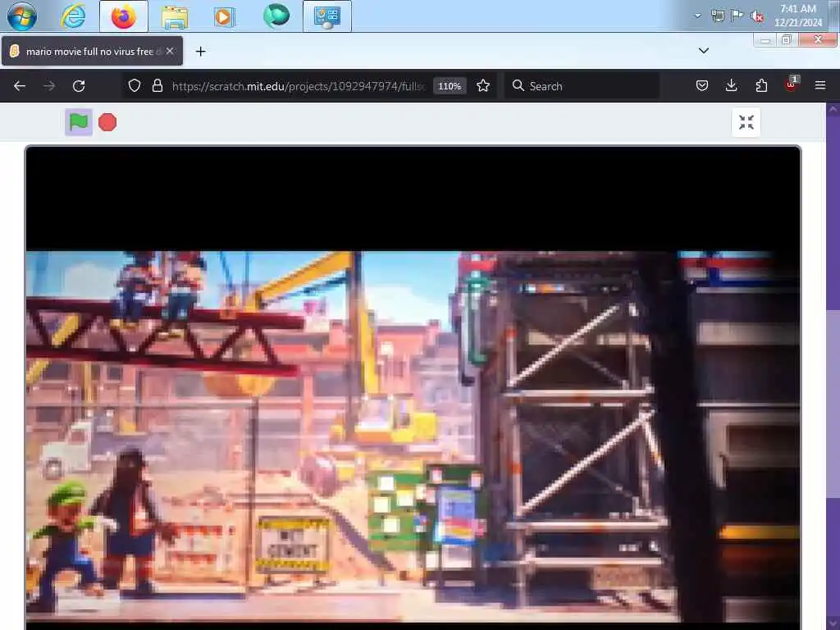Reload the current page
The width and height of the screenshot is (840, 630).
click(x=79, y=85)
